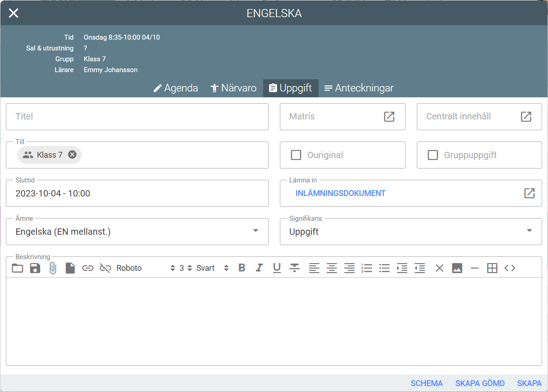Open the INLÄMNINGSDOKUMENT link

[x=340, y=193]
